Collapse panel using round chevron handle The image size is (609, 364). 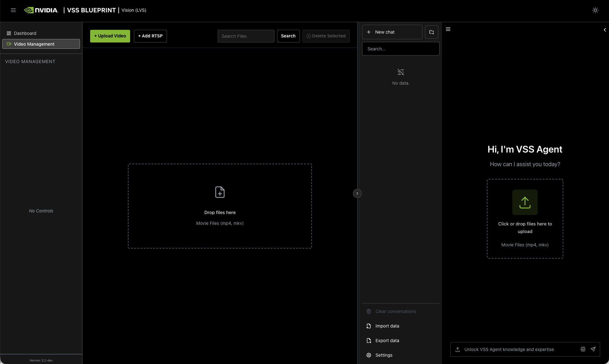(357, 193)
